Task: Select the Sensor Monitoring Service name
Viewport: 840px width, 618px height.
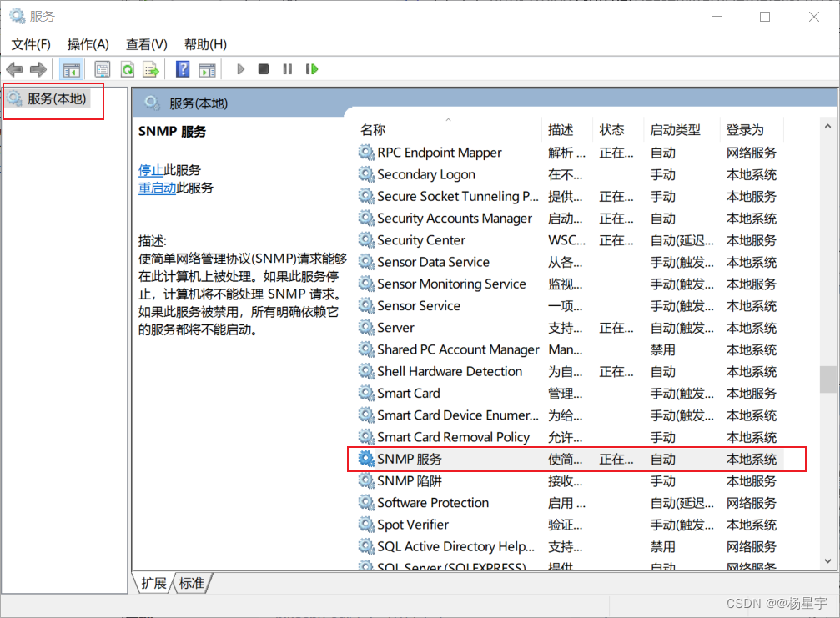Action: (451, 284)
